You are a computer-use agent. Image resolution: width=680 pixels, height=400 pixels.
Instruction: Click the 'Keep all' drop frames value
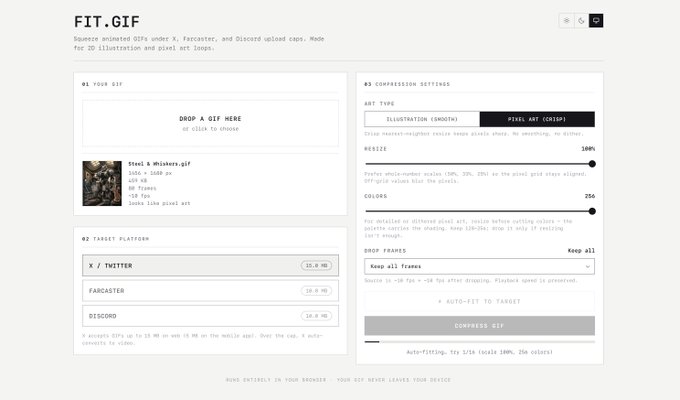581,251
